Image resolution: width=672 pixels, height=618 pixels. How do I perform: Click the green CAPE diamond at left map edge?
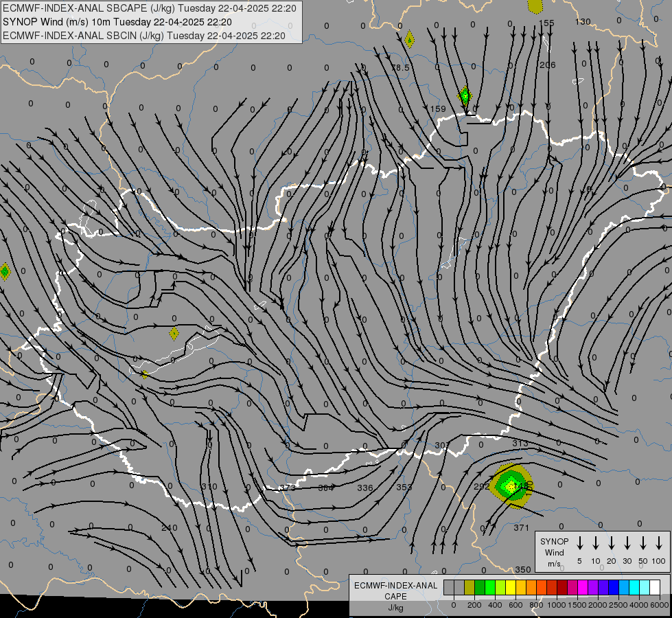(x=5, y=271)
